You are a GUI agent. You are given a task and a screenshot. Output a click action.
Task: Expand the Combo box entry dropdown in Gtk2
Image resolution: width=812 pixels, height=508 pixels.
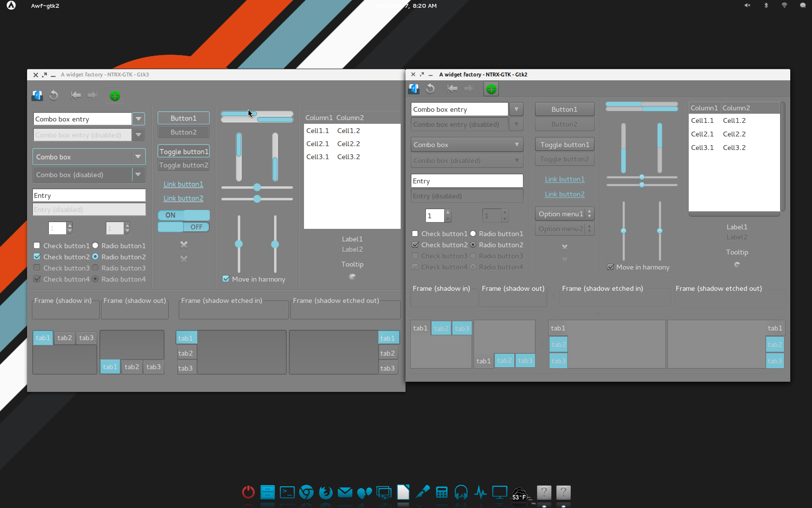pyautogui.click(x=516, y=109)
